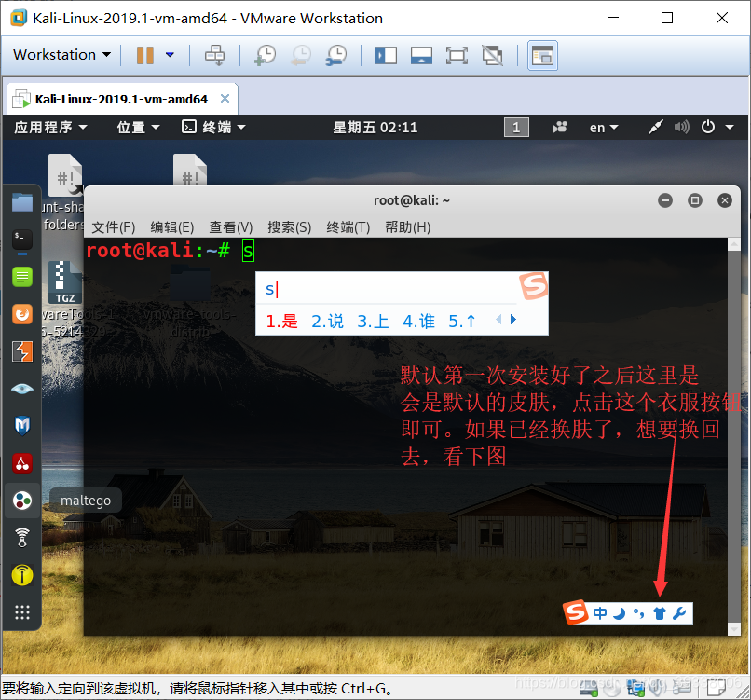Toggle the moon half-width mode icon
The image size is (751, 700).
click(x=620, y=613)
